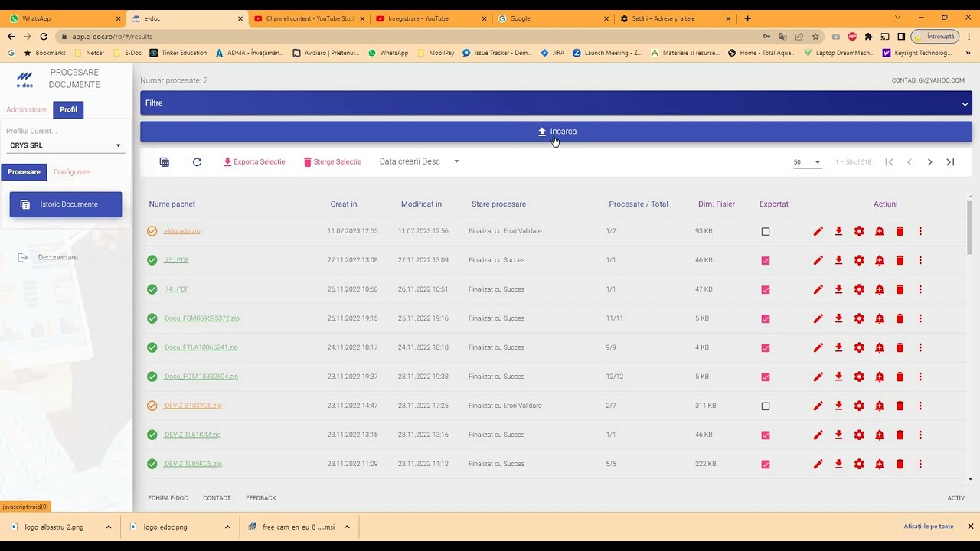Viewport: 980px width, 551px height.
Task: Open the browser extensions puzzle icon
Action: (x=868, y=36)
